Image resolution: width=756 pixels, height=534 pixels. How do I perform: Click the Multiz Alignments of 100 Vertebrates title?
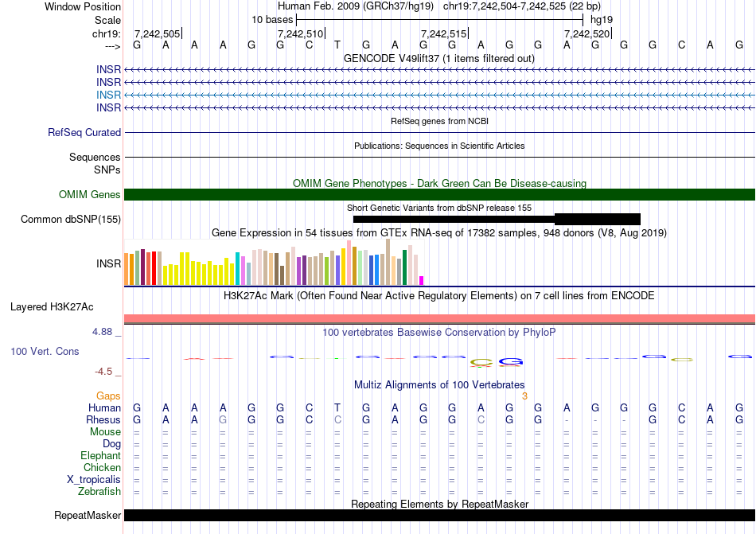439,385
